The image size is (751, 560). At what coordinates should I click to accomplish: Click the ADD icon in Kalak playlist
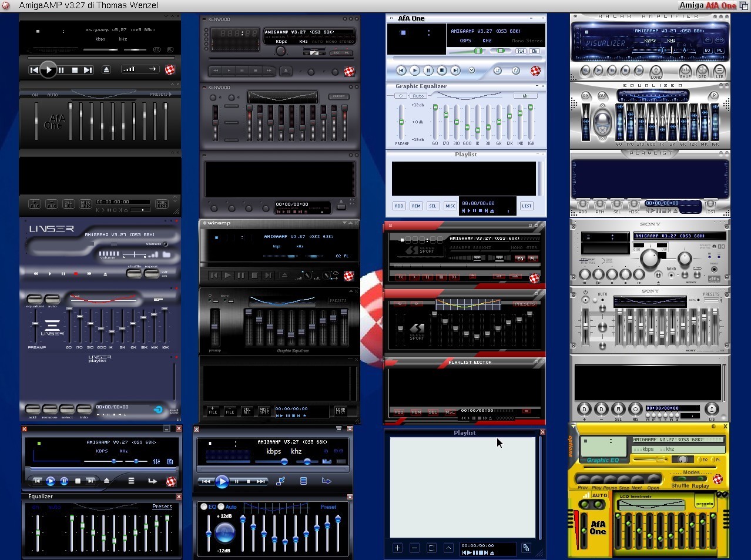[583, 205]
